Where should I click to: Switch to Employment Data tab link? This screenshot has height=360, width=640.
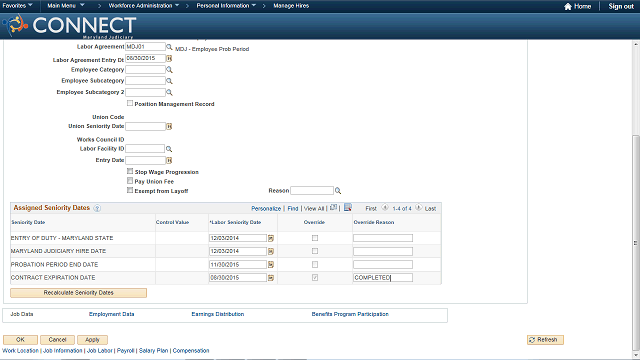point(111,314)
